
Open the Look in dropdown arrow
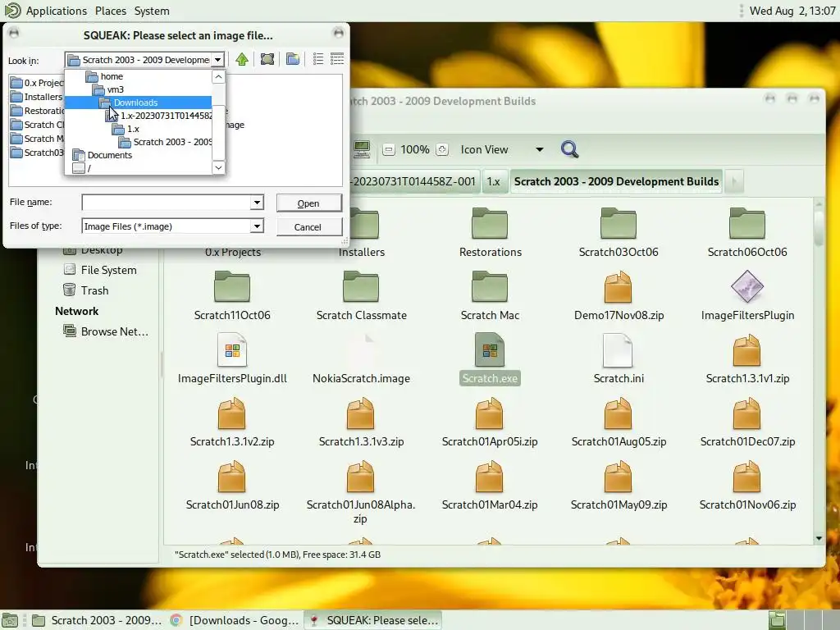point(217,59)
